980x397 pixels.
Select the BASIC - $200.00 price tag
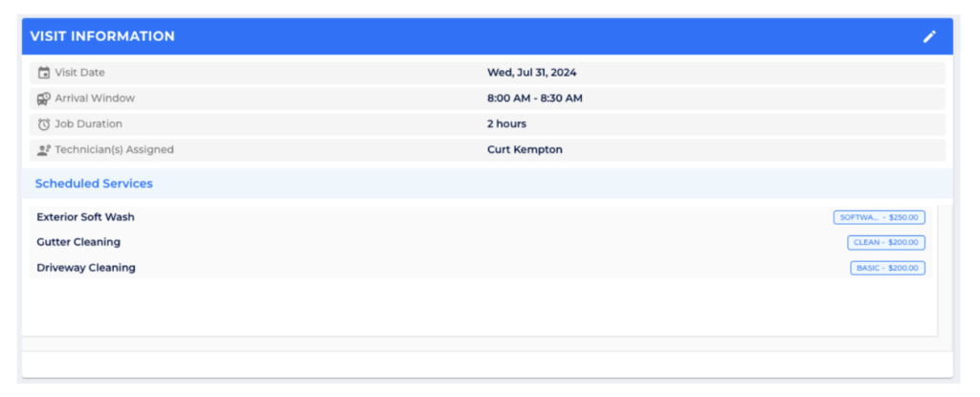coord(887,268)
